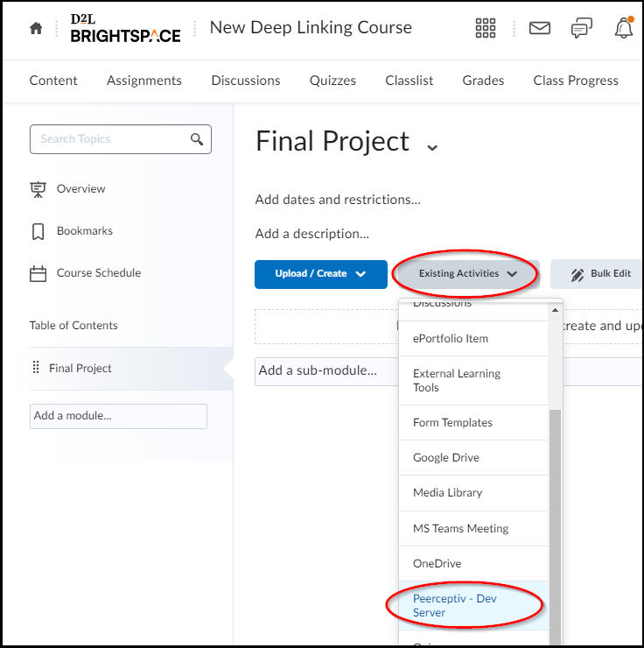644x648 pixels.
Task: Open New Deep Linking Course title
Action: 311,28
